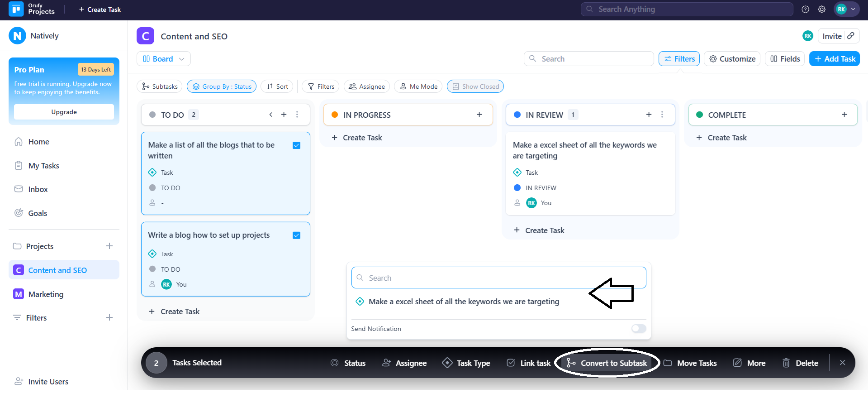Dismiss the selection bar with X icon
868x393 pixels.
[842, 363]
